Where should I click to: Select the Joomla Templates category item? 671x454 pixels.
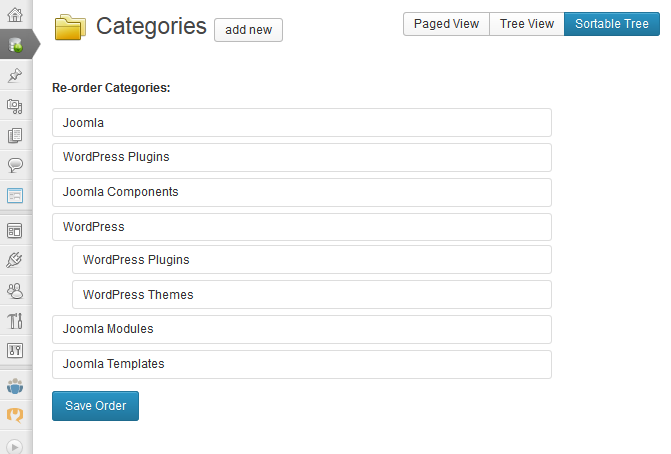pos(302,365)
